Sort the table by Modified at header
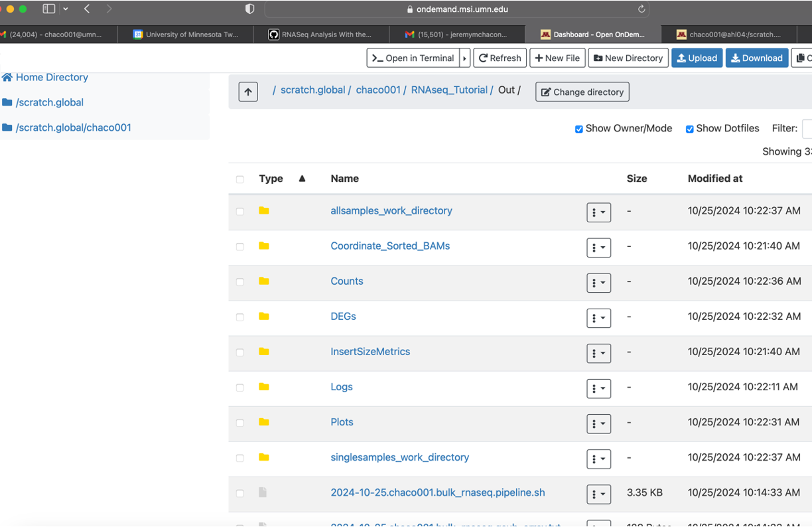 click(x=715, y=179)
